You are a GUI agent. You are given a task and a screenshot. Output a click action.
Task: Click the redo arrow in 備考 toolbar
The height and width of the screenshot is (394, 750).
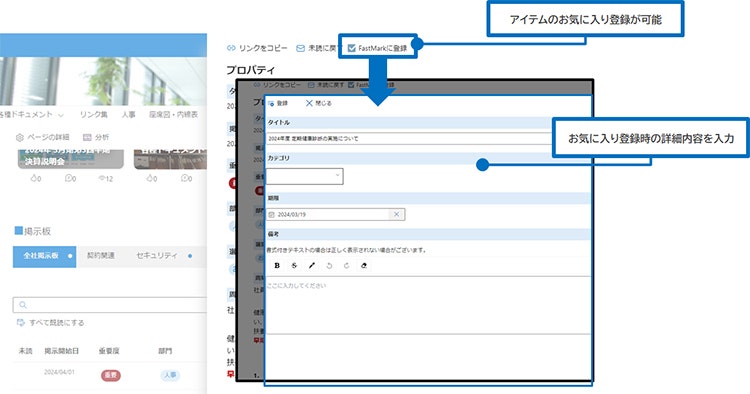pyautogui.click(x=346, y=265)
